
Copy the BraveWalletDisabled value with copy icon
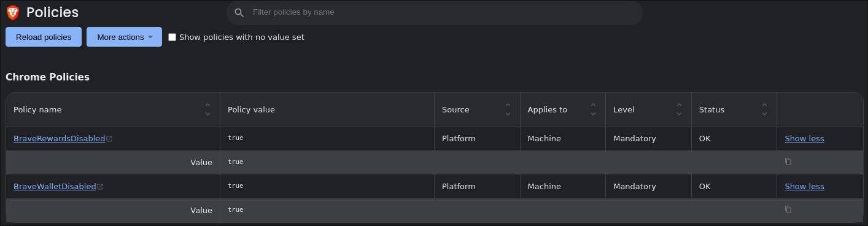788,209
